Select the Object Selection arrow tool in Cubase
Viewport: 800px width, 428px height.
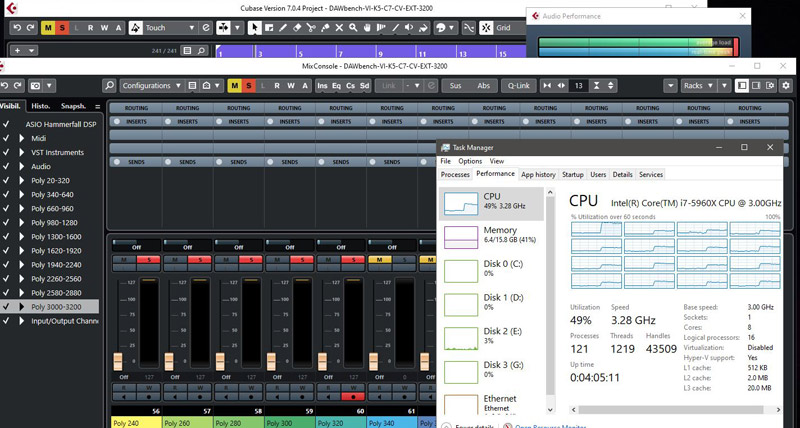(254, 28)
